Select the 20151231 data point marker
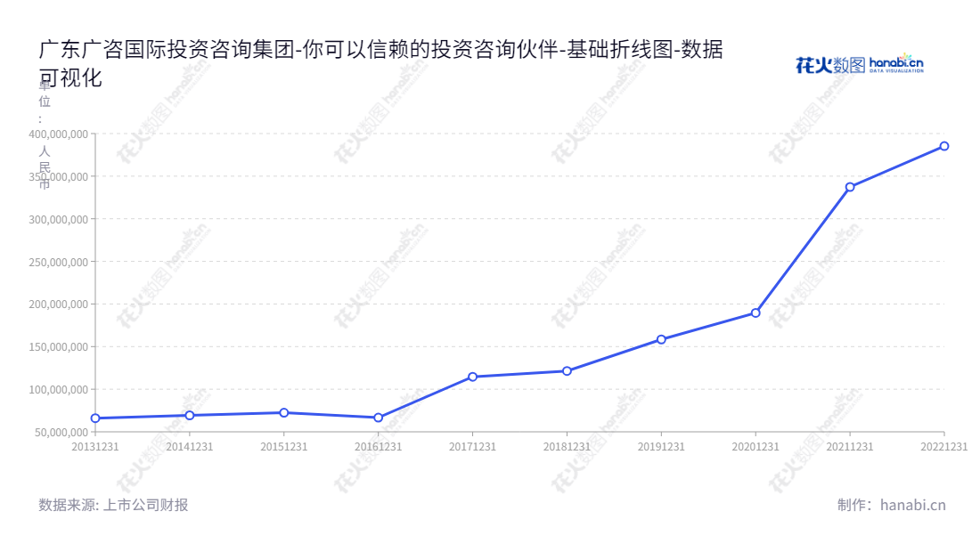Image resolution: width=980 pixels, height=552 pixels. pyautogui.click(x=283, y=413)
